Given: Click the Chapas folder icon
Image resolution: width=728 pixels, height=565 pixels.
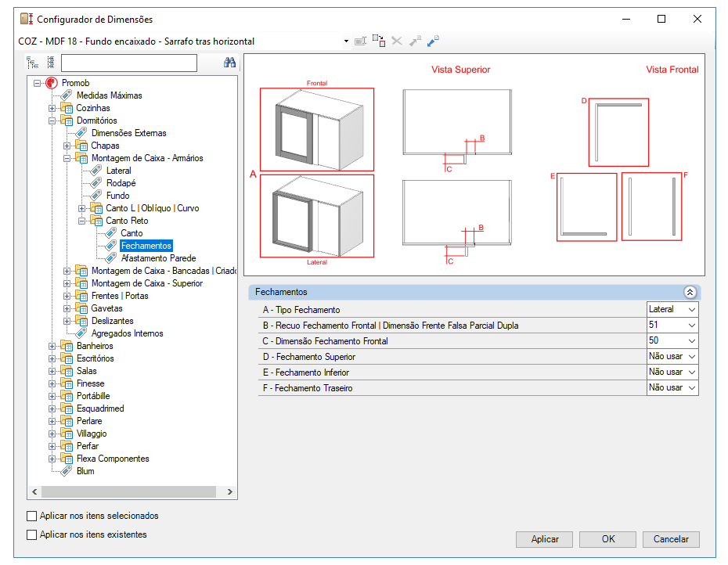Looking at the screenshot, I should 81,146.
